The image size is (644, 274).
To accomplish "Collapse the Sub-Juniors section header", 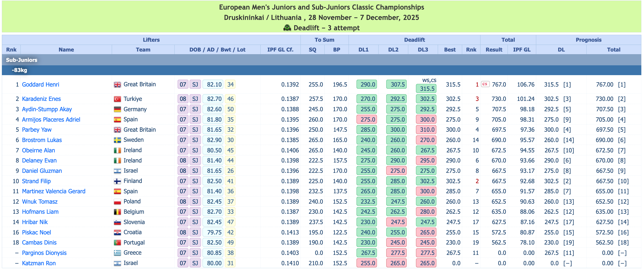I will tap(22, 60).
